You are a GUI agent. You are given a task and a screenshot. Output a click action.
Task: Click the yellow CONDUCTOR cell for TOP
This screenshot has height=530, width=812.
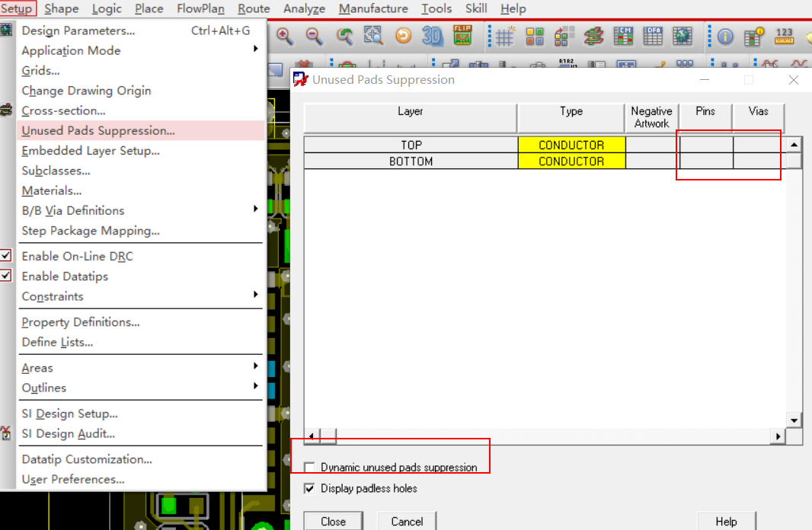point(572,145)
